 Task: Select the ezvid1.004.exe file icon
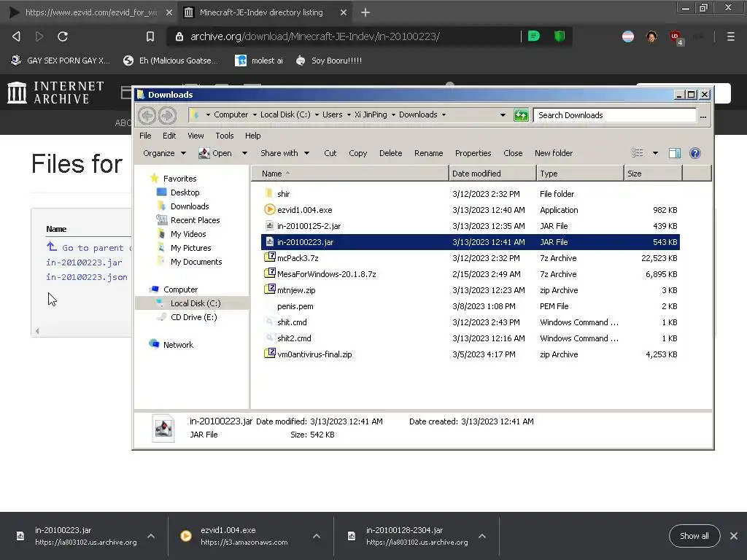coord(270,209)
